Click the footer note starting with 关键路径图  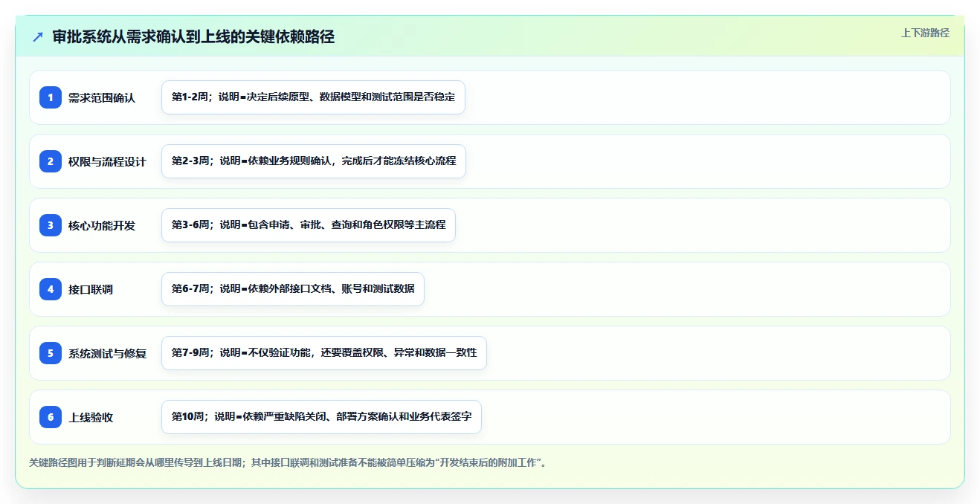(289, 462)
